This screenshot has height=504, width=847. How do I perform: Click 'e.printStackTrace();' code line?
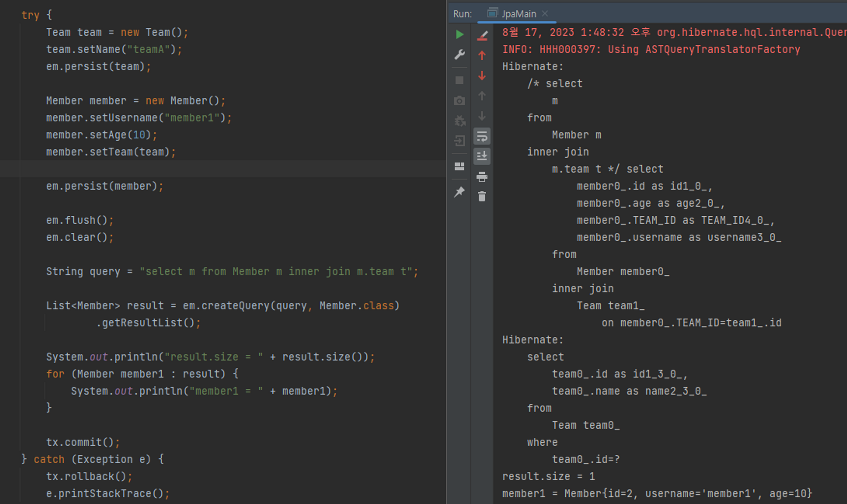108,493
